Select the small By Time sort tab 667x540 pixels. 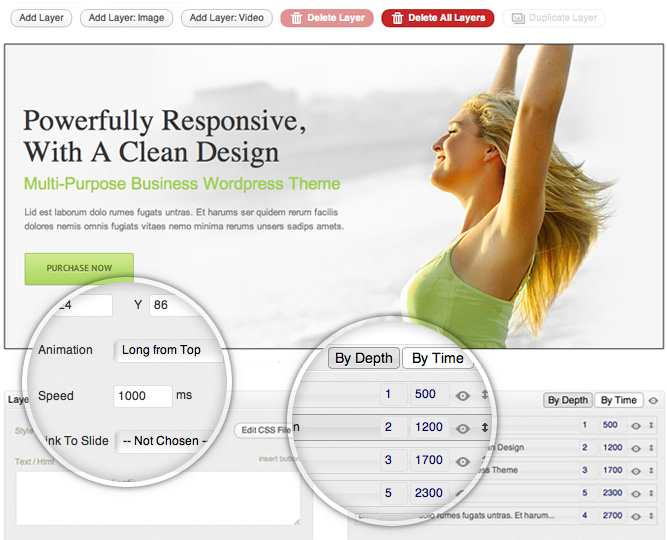click(x=619, y=400)
